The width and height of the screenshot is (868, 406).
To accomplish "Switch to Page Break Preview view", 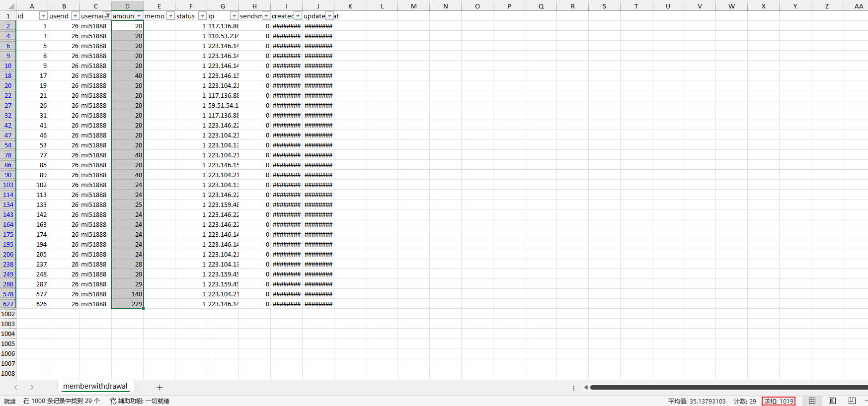I will (852, 401).
